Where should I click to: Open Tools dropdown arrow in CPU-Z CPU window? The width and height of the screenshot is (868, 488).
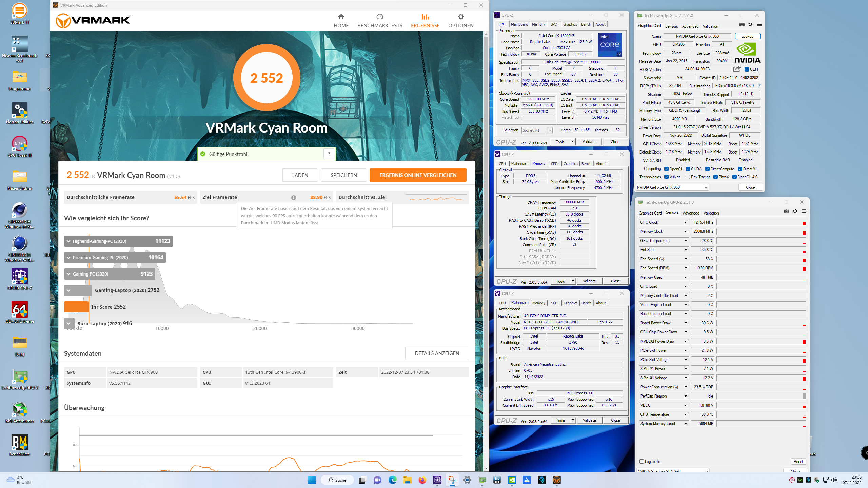573,142
